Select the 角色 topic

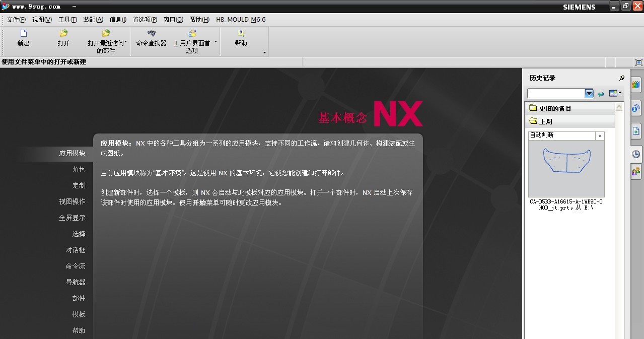pos(79,169)
